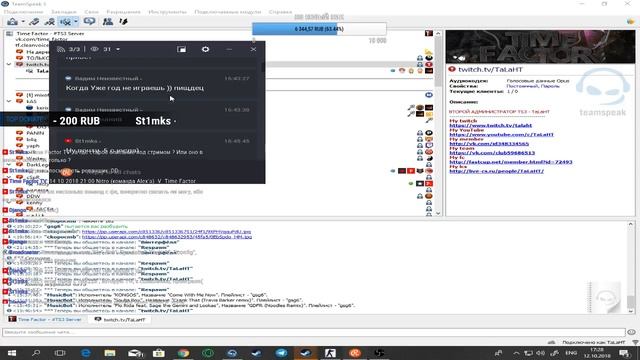This screenshot has height=360, width=640.
Task: Open the connect to server toolbar icon
Action: (13, 22)
